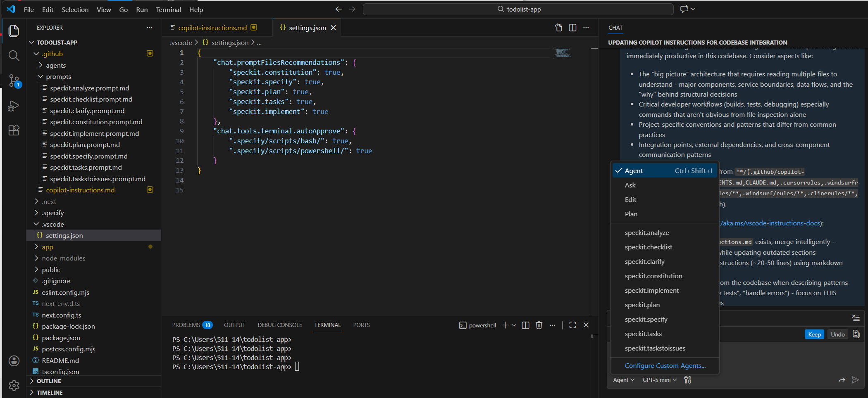The image size is (868, 398).
Task: Click the .vscode breadcrumb segment
Action: click(181, 43)
